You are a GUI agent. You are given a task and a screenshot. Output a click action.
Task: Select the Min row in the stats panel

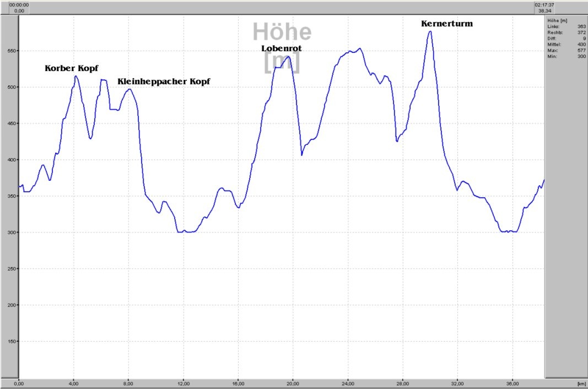(x=567, y=57)
